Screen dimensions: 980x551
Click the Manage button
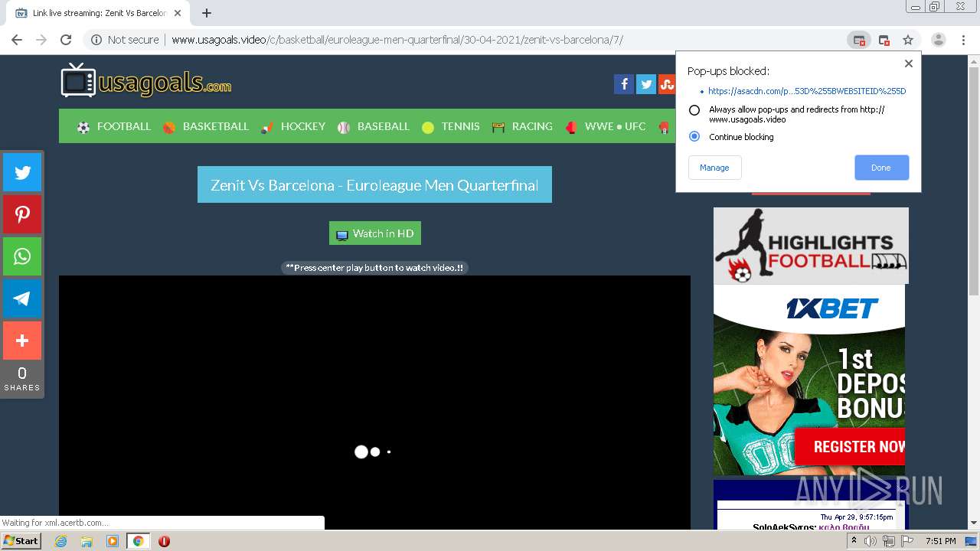click(714, 168)
